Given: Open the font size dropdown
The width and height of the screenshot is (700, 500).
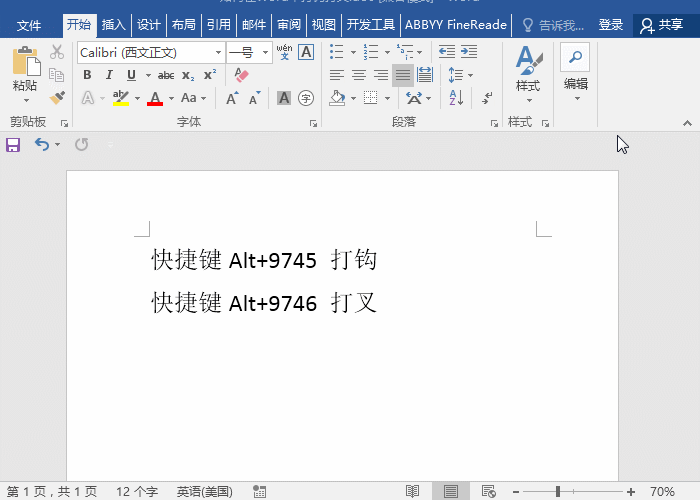Looking at the screenshot, I should click(265, 53).
